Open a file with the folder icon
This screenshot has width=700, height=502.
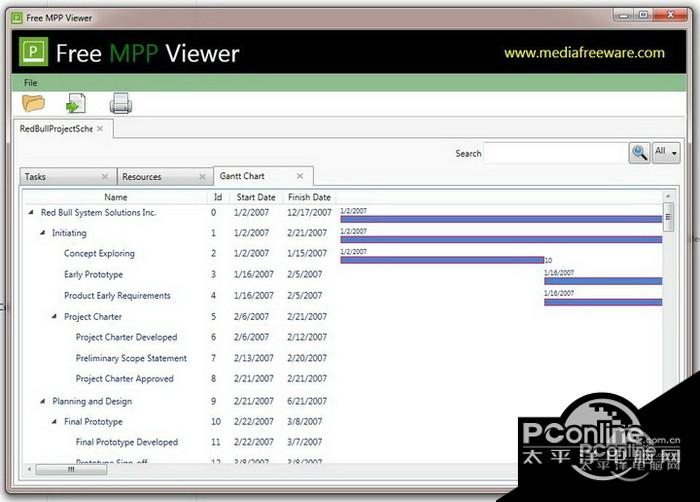(x=33, y=103)
